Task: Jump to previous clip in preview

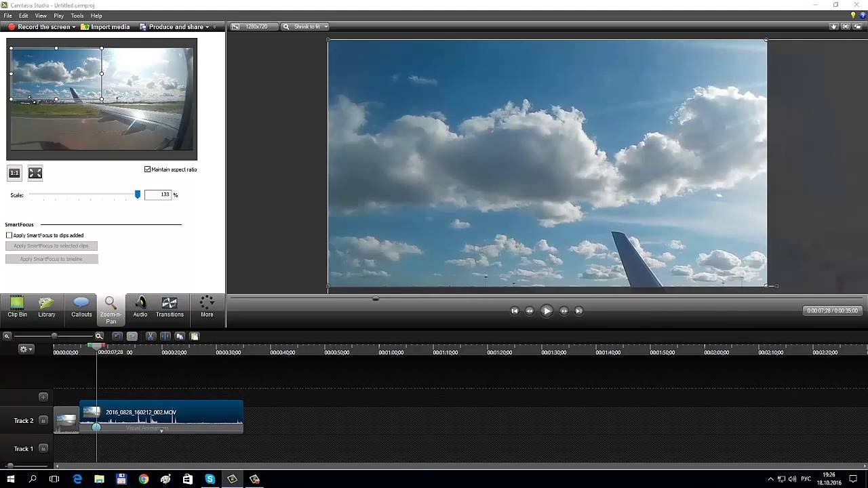Action: point(514,311)
